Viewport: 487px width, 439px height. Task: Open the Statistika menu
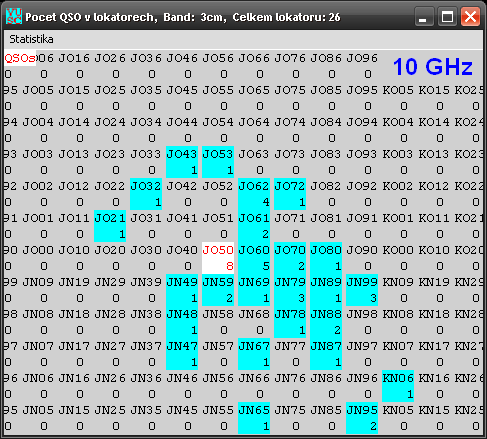tap(31, 39)
